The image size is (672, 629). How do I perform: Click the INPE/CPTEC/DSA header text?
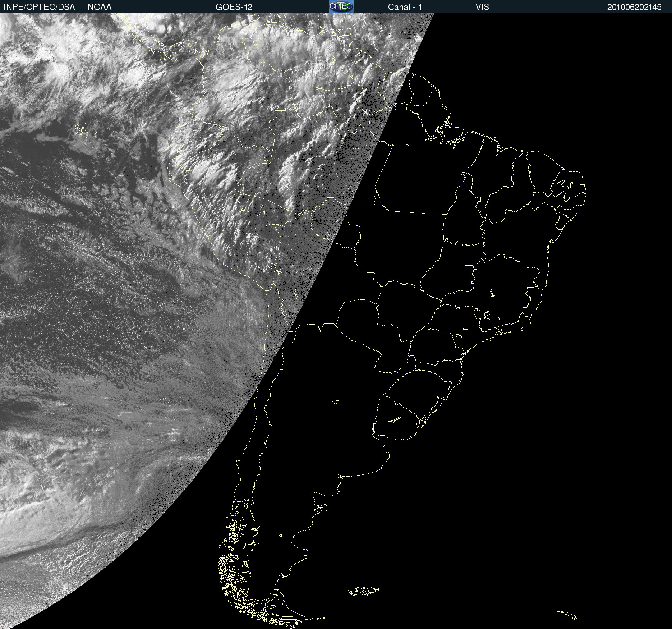point(39,7)
